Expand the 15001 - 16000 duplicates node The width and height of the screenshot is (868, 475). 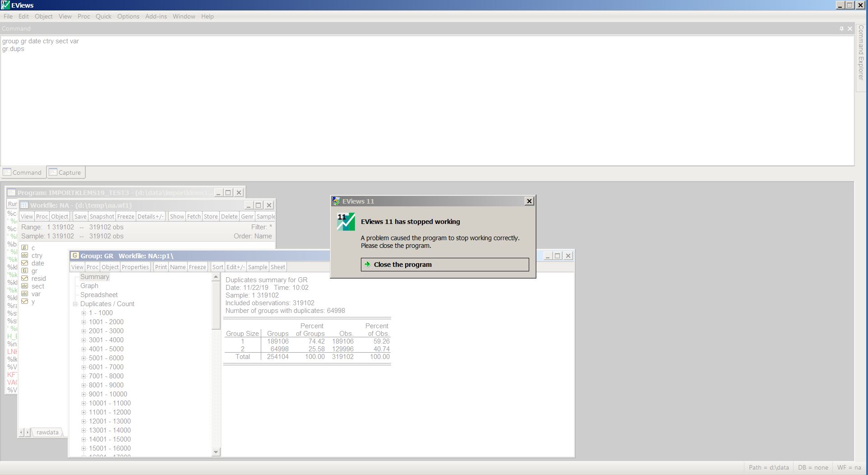click(x=83, y=448)
